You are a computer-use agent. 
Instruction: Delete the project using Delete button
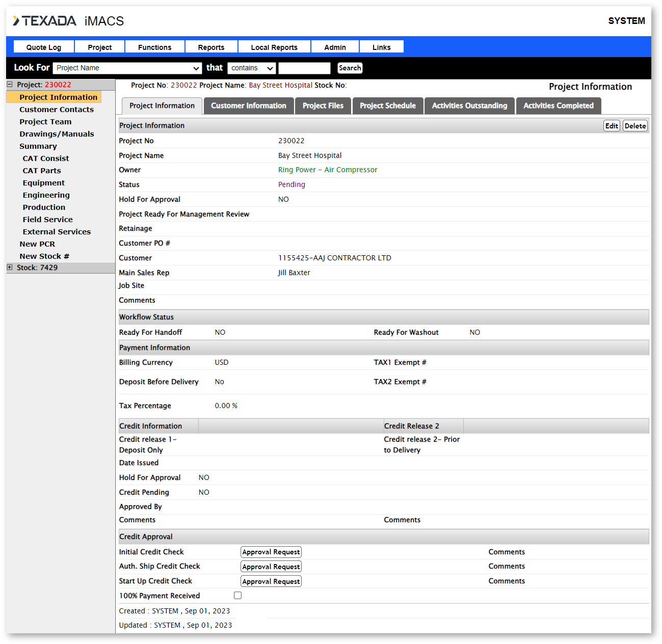tap(635, 126)
